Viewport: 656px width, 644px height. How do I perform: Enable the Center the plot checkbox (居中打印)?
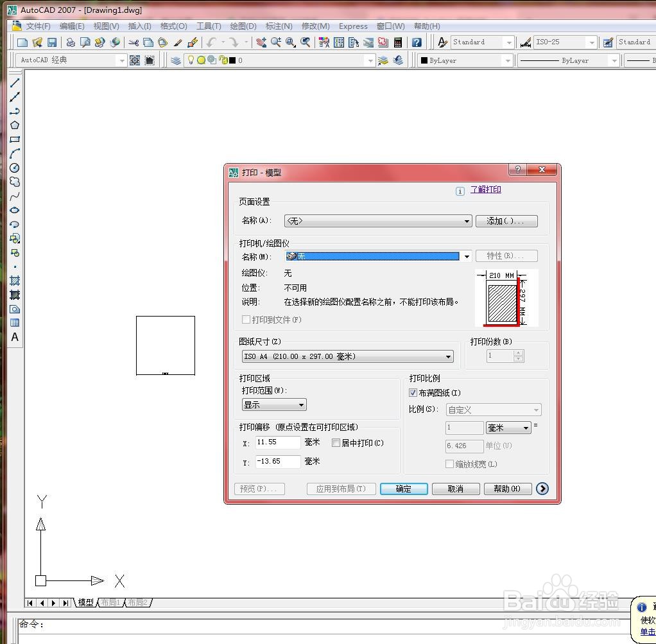[x=336, y=443]
